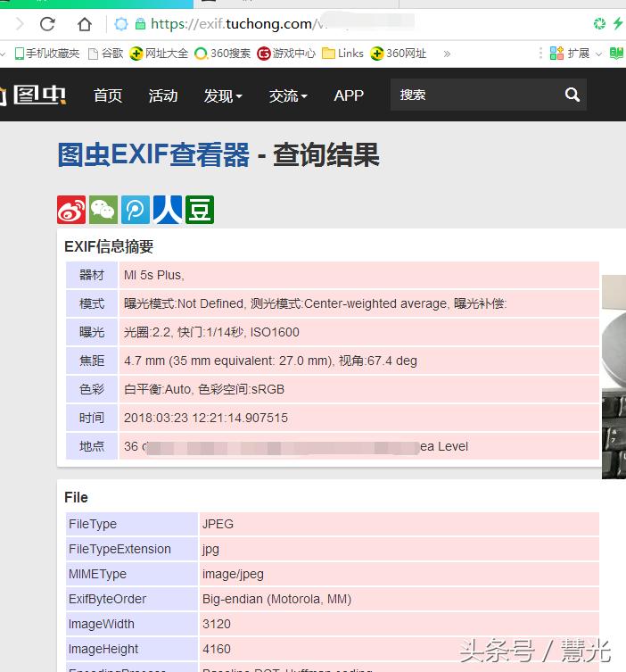Open the Links bookmark folder
The width and height of the screenshot is (626, 672).
click(342, 54)
